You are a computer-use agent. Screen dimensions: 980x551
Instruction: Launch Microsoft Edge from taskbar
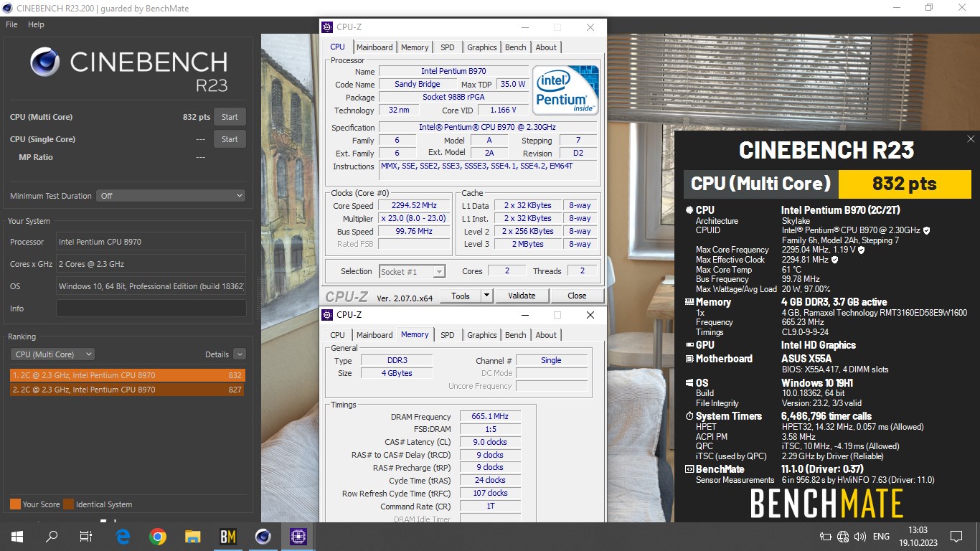(123, 537)
